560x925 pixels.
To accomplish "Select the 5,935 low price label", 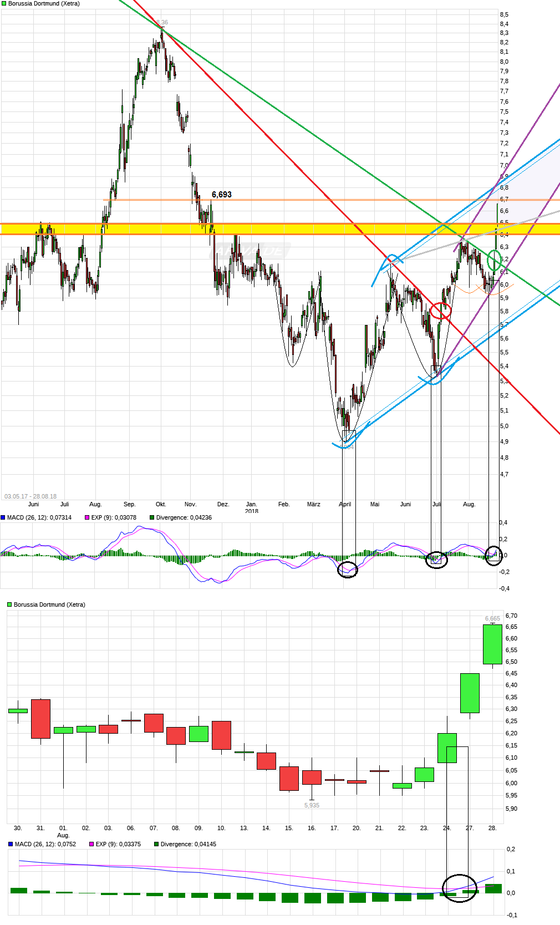I will click(x=312, y=805).
